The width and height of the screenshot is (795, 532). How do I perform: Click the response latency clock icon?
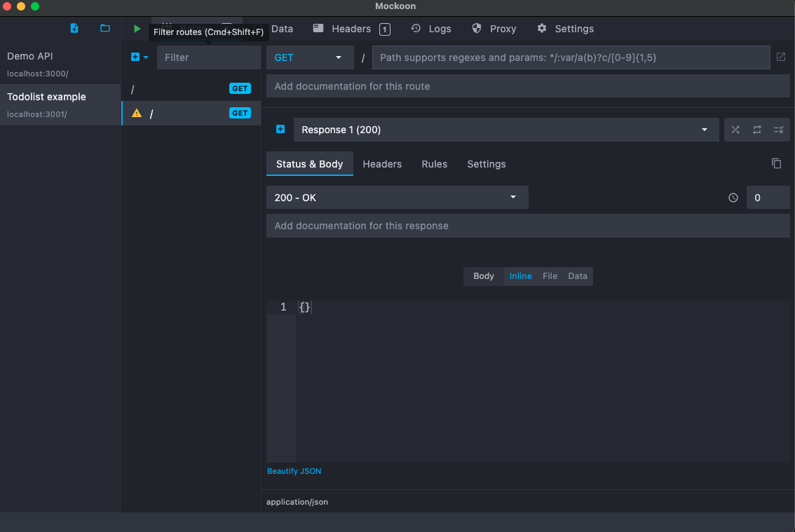(733, 198)
